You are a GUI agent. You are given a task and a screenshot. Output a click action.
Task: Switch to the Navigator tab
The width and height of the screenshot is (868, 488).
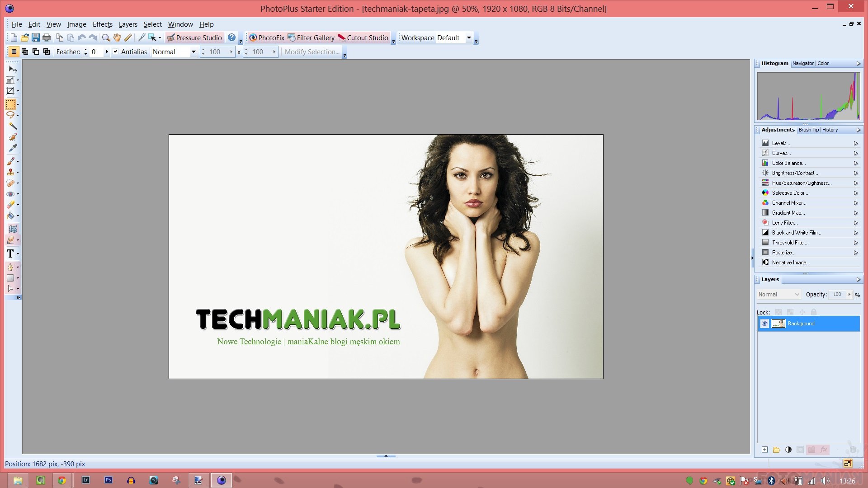coord(802,63)
